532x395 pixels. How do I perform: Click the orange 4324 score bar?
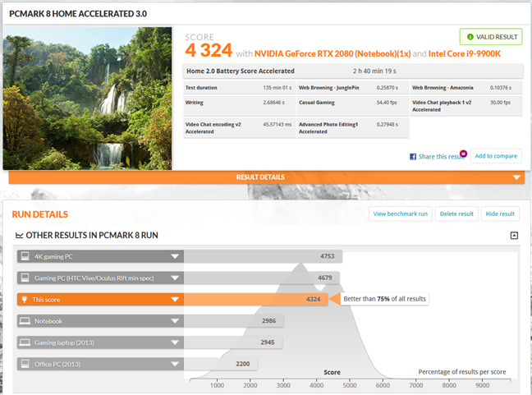point(256,299)
